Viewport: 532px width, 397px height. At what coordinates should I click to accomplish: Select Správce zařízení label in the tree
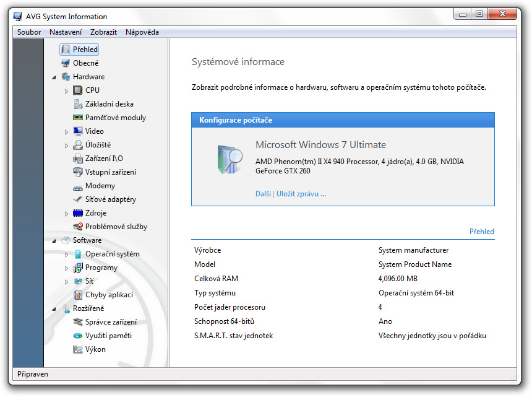pos(111,322)
